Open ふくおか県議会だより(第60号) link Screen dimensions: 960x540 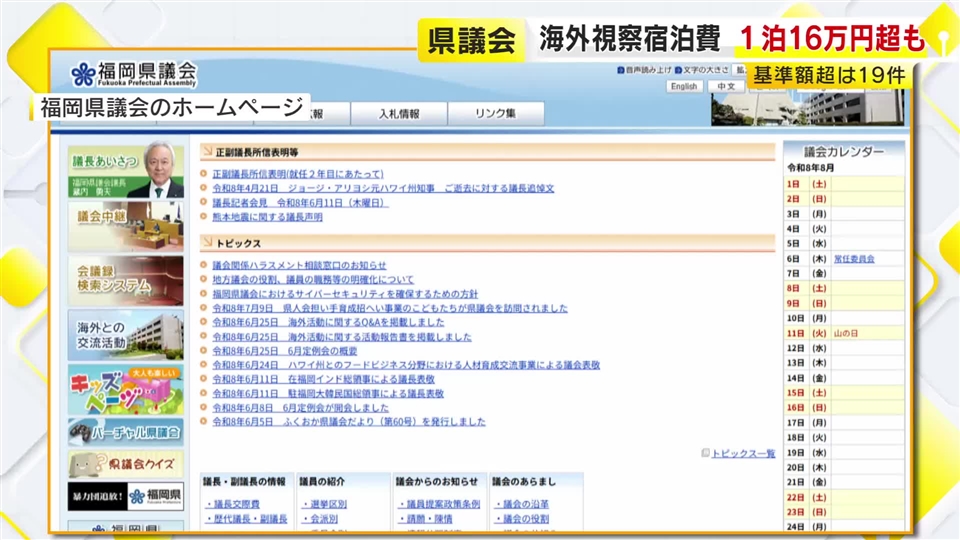pyautogui.click(x=349, y=422)
